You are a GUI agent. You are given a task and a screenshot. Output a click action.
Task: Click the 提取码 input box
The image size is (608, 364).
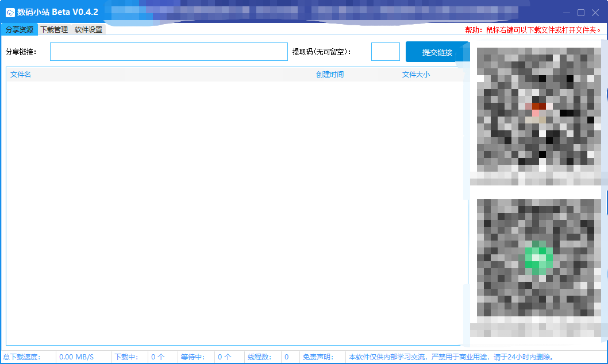click(385, 52)
